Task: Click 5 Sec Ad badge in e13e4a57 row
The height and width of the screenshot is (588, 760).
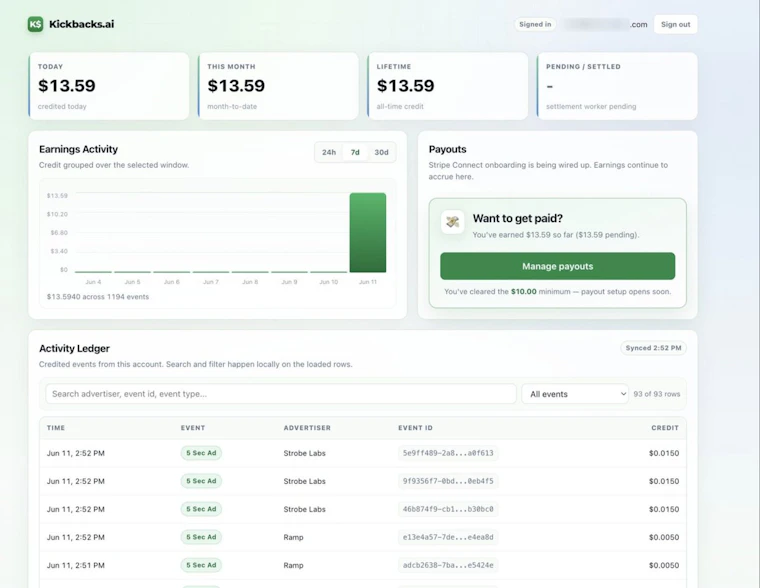Action: coord(201,537)
